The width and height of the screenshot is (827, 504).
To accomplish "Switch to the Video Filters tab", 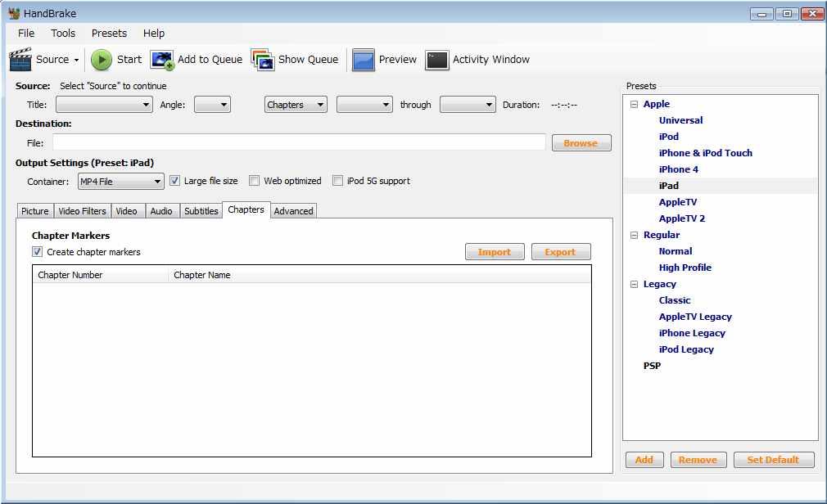I will (82, 211).
